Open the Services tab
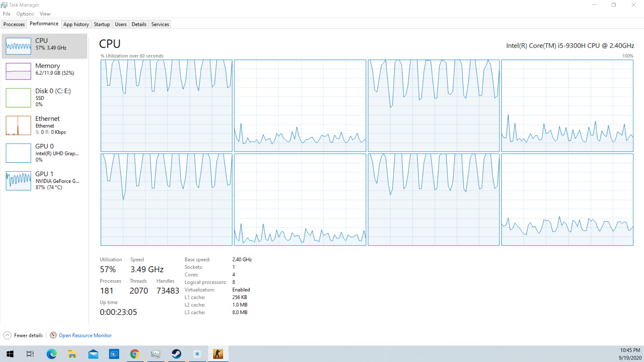Viewport: 644px width, 362px height. (160, 24)
